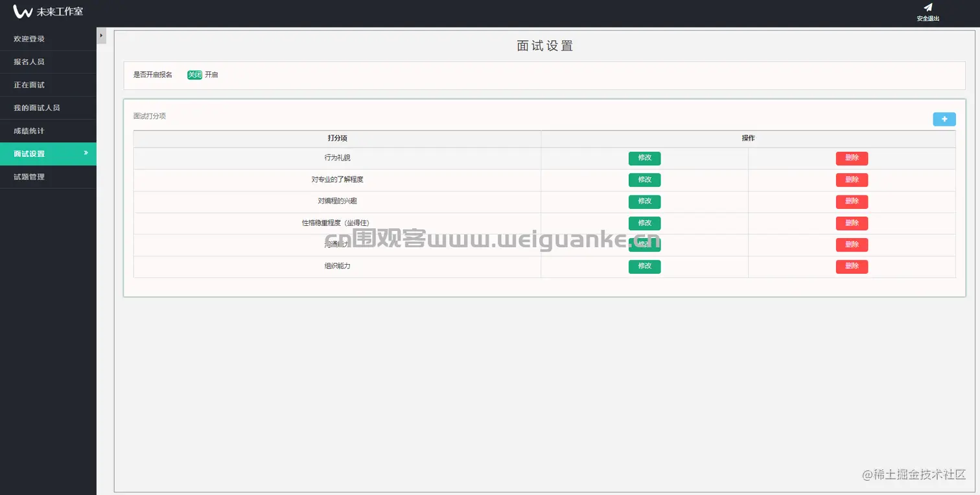Viewport: 980px width, 495px height.
Task: Click the 面试设置 page heading
Action: [x=544, y=46]
